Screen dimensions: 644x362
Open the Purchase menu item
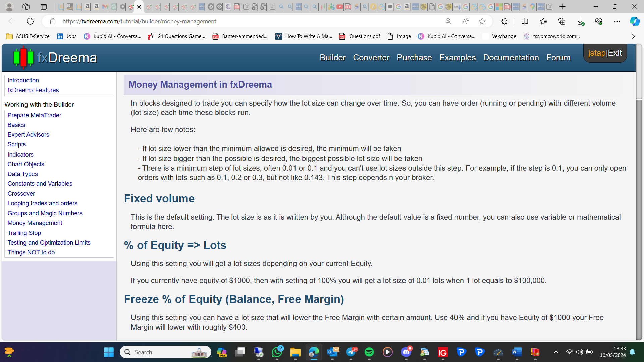(414, 58)
